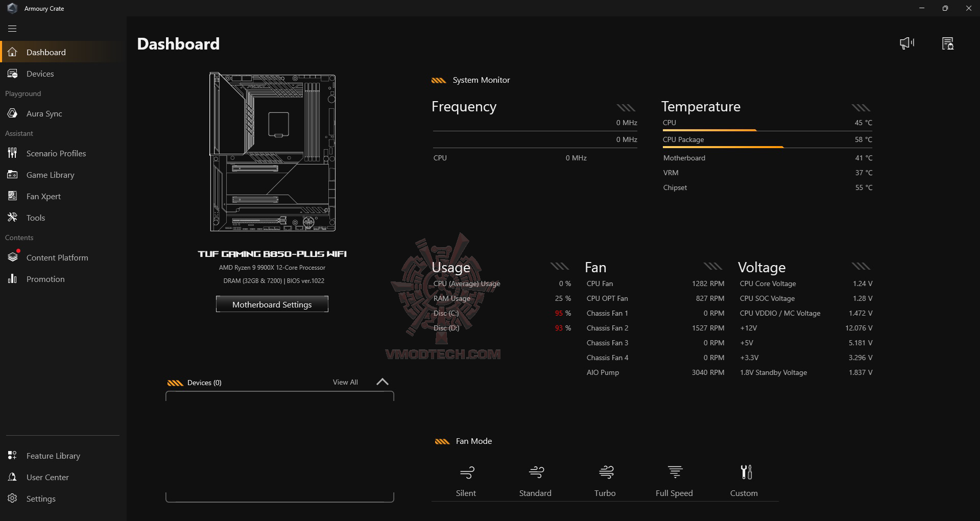This screenshot has height=521, width=980.
Task: Click the User Center label
Action: coord(47,477)
